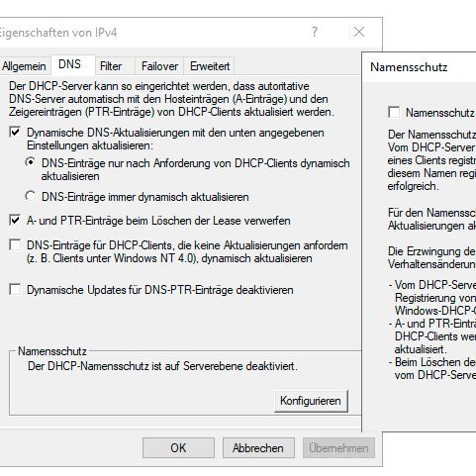
Task: Confirm with the OK button
Action: (178, 448)
